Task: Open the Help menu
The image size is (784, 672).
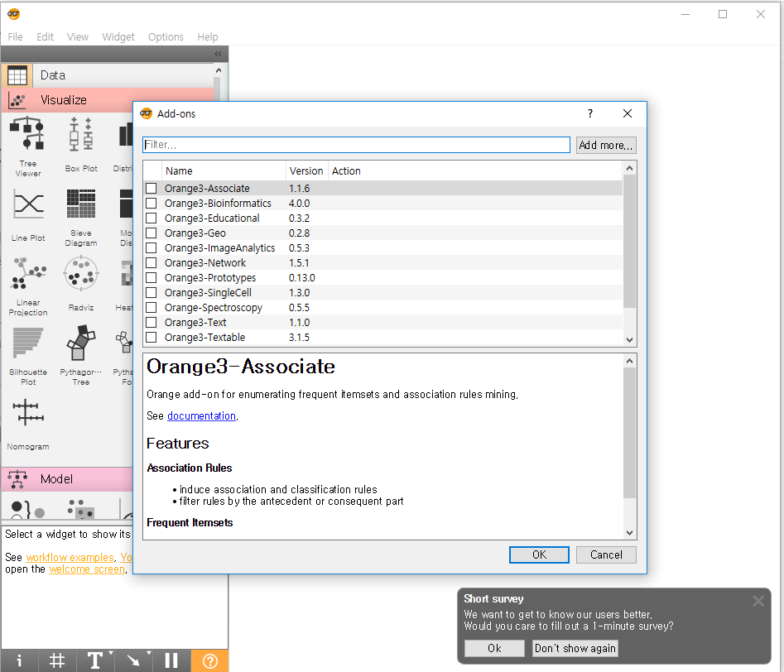Action: point(208,37)
